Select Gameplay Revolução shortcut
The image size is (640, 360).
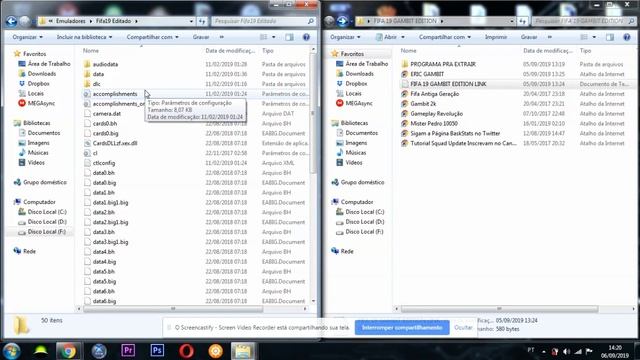436,114
